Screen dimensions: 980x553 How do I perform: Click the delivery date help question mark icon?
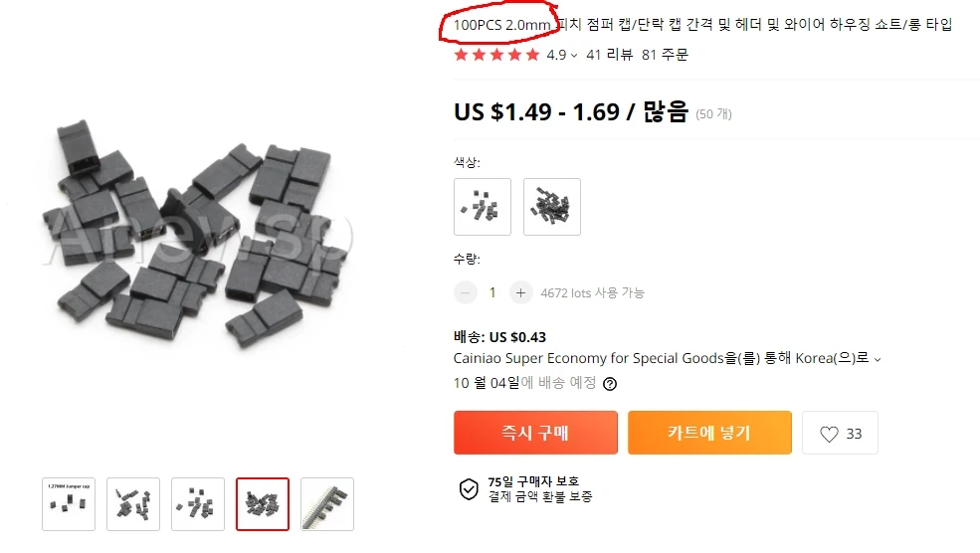click(x=610, y=384)
